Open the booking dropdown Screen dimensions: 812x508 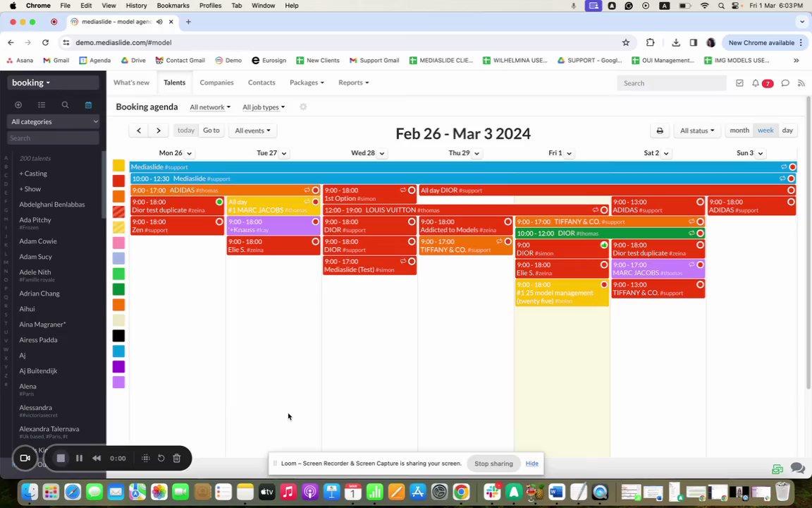click(x=53, y=83)
